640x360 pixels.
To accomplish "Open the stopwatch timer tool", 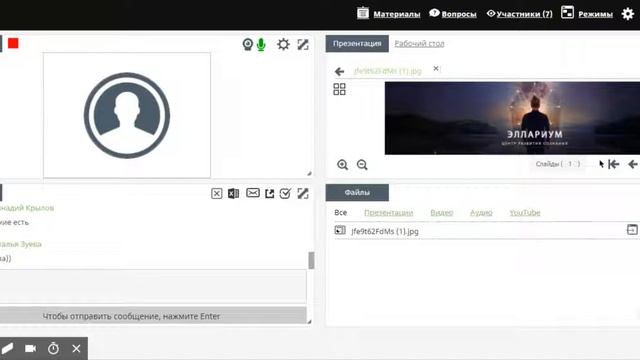I will point(53,349).
